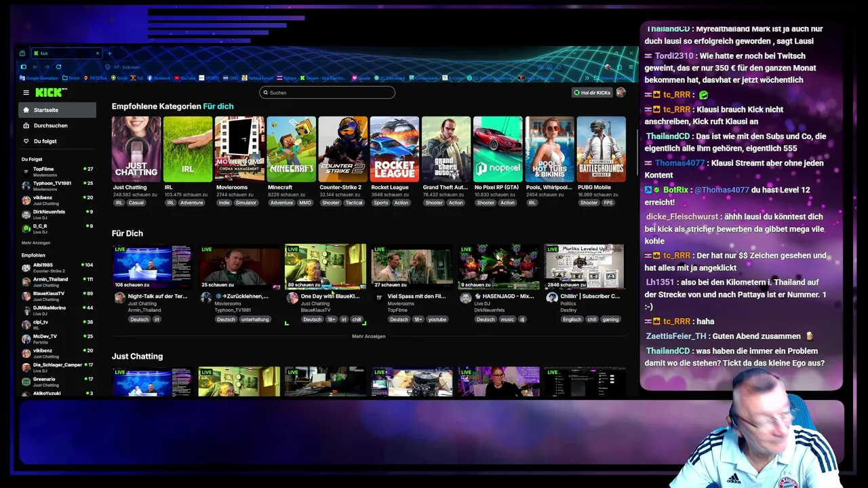Close the Kick browser tab
The height and width of the screenshot is (488, 868).
point(98,53)
